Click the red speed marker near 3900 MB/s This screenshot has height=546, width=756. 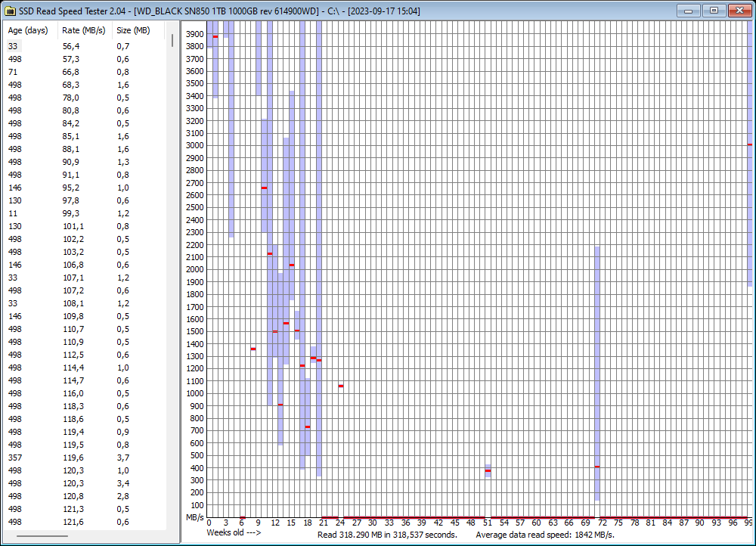point(215,35)
